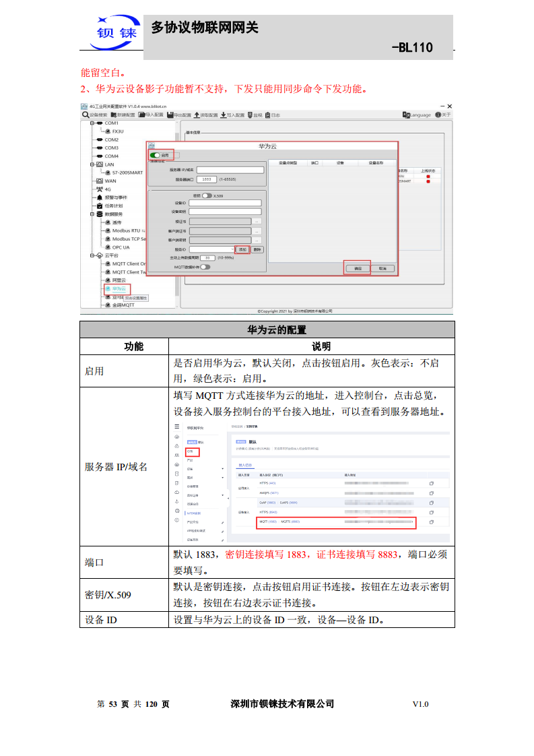Click the Delete button beside service ID
The width and height of the screenshot is (534, 756).
point(257,250)
